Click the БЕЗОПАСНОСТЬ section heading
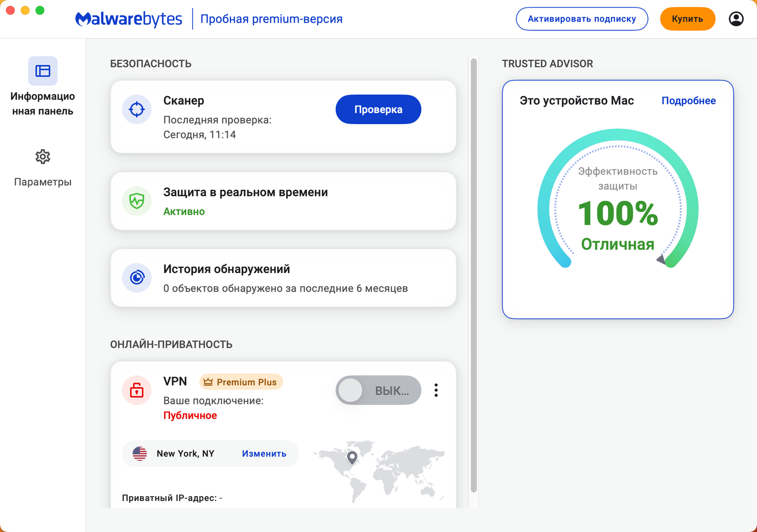The height and width of the screenshot is (532, 757). coord(151,64)
